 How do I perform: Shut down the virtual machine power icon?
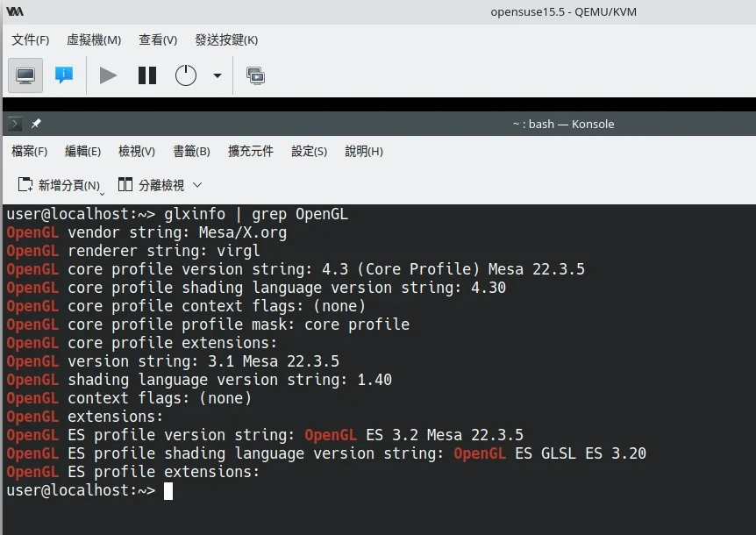point(186,75)
